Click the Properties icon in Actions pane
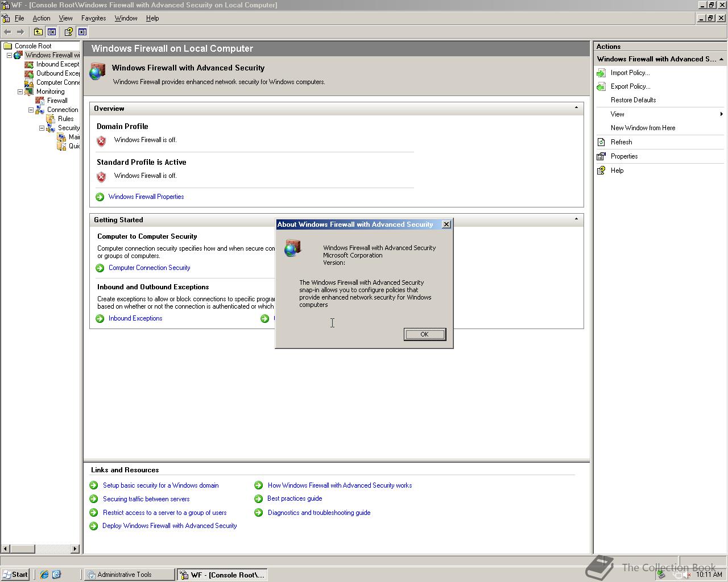 pyautogui.click(x=601, y=156)
